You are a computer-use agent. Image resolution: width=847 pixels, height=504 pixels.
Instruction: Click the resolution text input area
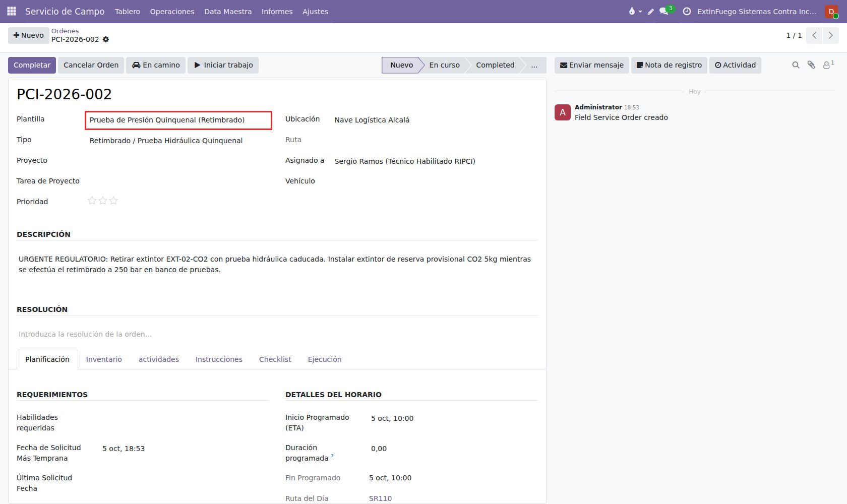click(x=277, y=334)
